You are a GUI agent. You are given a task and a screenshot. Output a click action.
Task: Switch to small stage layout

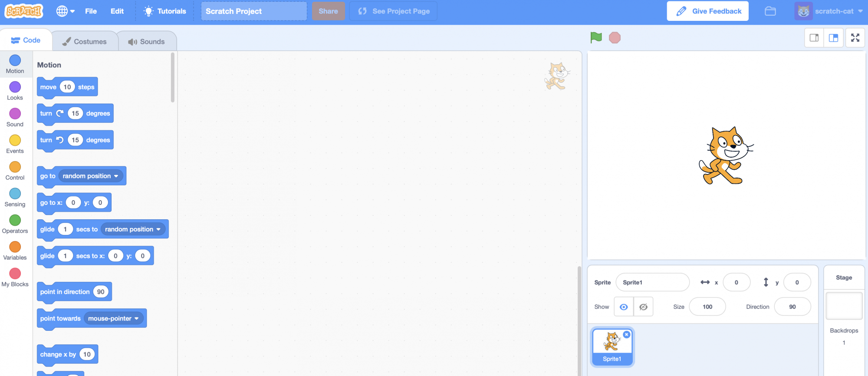coord(814,38)
